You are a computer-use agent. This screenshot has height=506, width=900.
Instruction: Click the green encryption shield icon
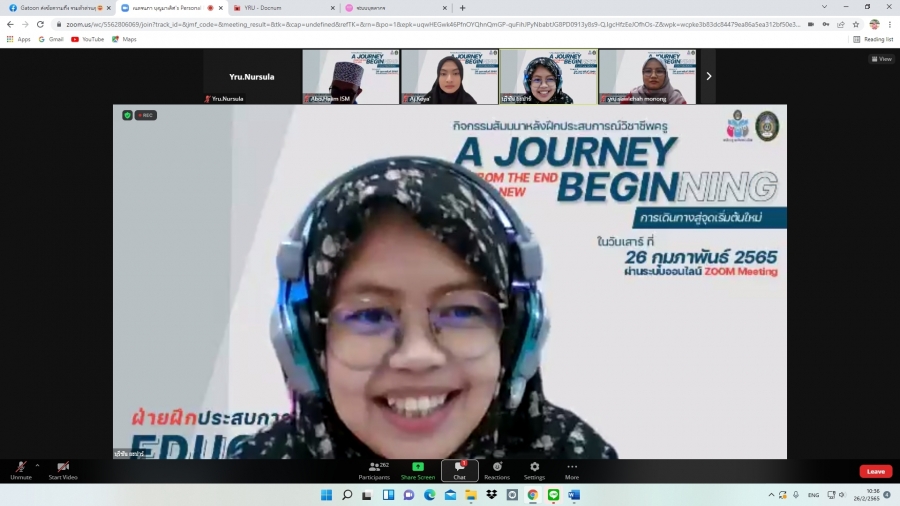point(127,115)
